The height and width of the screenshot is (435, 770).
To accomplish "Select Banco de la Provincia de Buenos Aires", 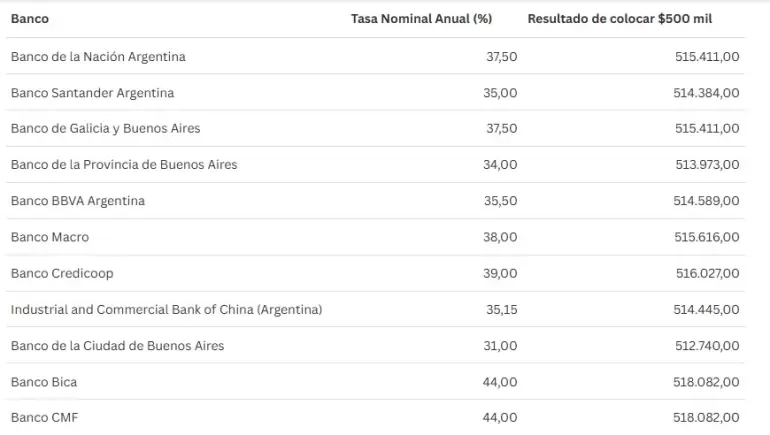I will coord(124,165).
